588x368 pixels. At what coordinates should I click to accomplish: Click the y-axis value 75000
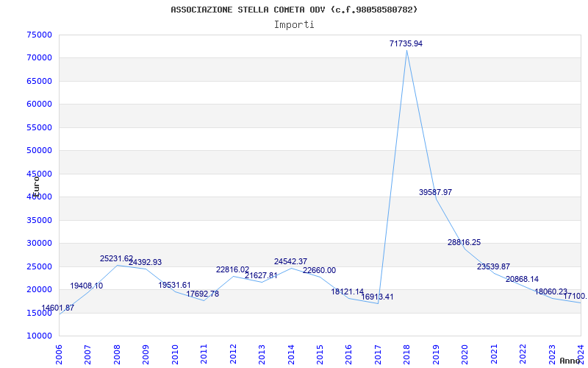click(40, 35)
